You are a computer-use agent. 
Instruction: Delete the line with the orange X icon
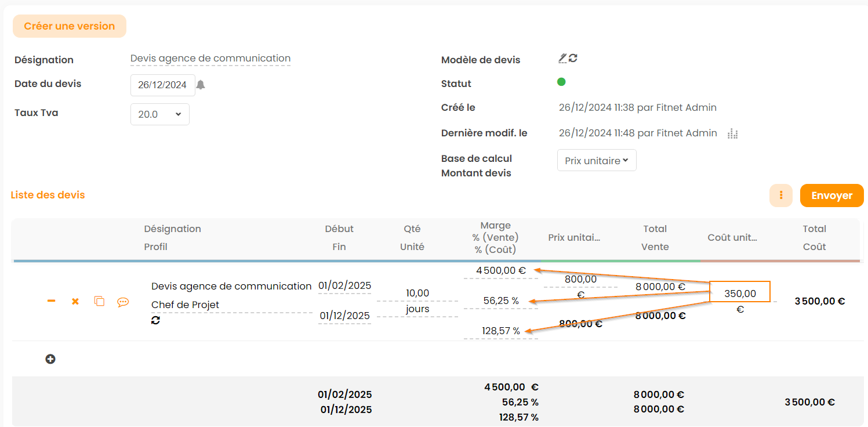coord(75,302)
